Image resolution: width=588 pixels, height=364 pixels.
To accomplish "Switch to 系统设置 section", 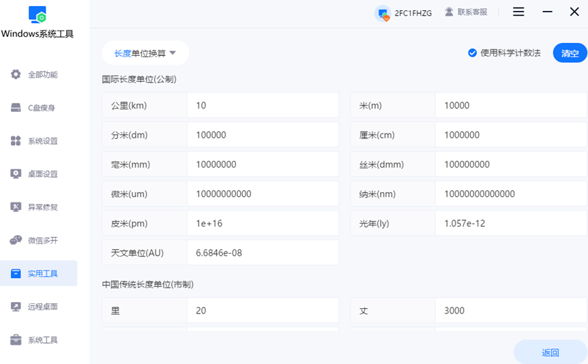I will coord(43,141).
